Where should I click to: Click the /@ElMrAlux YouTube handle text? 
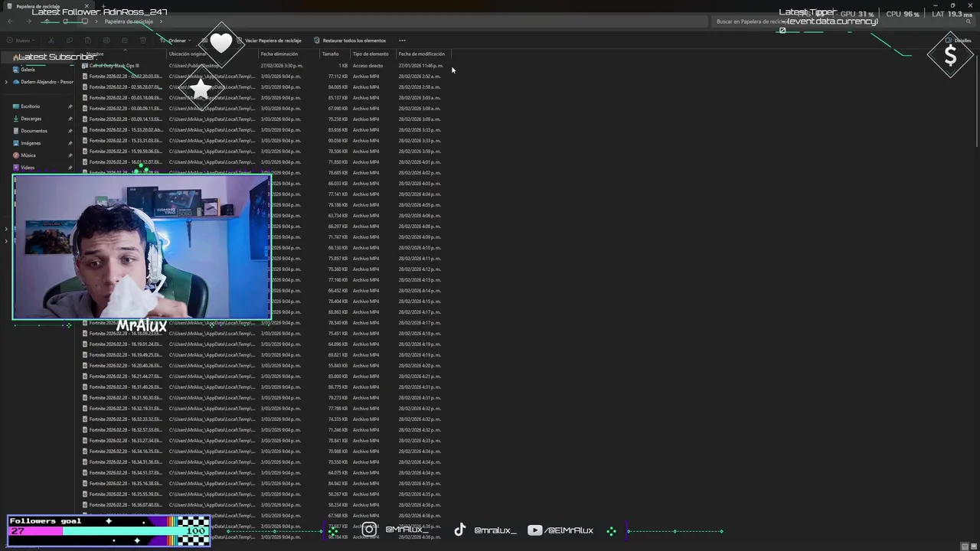click(569, 530)
